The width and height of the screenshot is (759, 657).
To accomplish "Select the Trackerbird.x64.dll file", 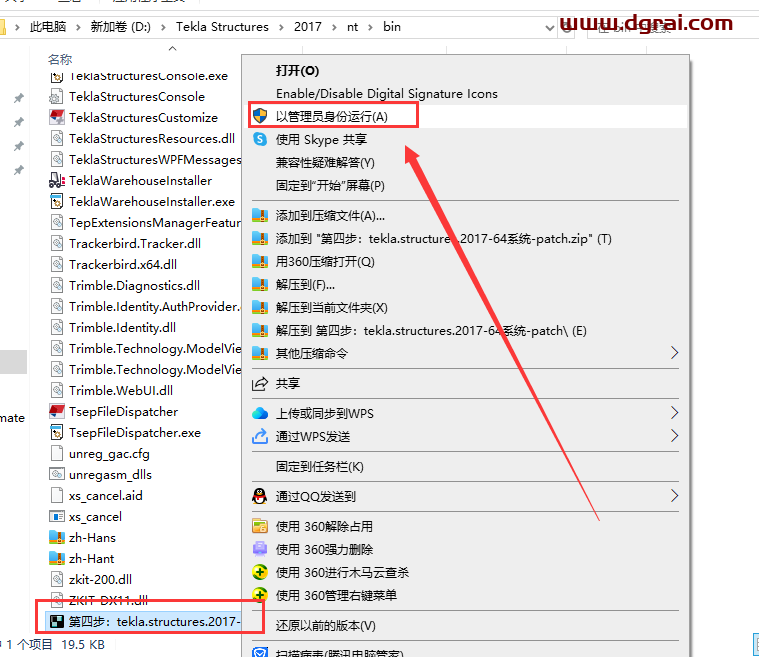I will pos(123,264).
